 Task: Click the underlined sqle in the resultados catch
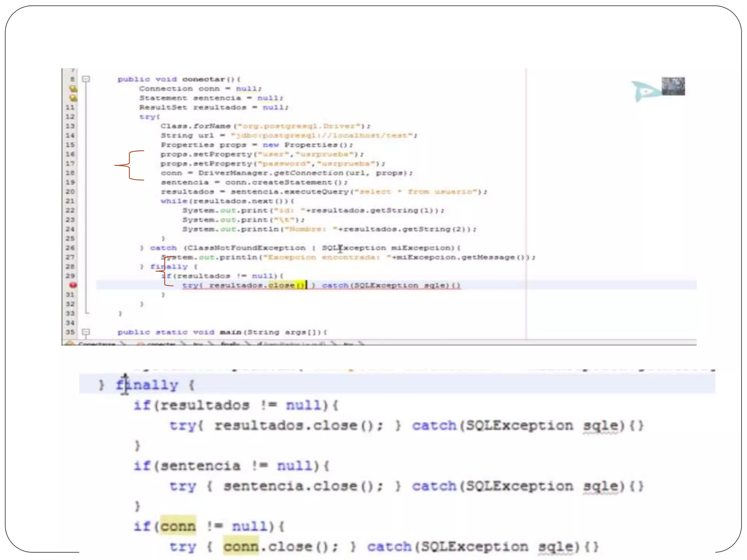tap(600, 425)
